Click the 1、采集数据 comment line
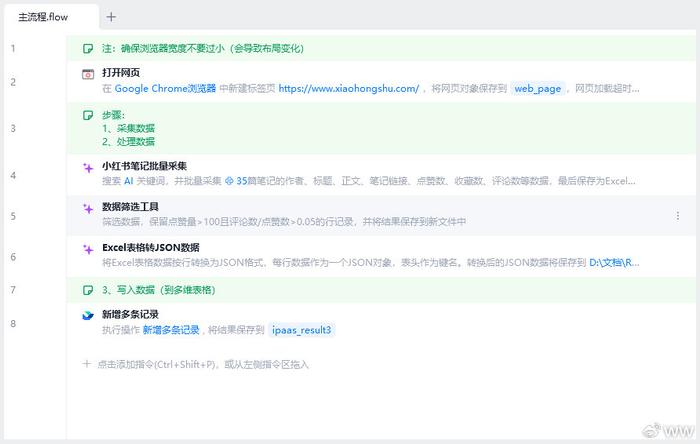Viewport: 700px width, 444px height. (129, 129)
